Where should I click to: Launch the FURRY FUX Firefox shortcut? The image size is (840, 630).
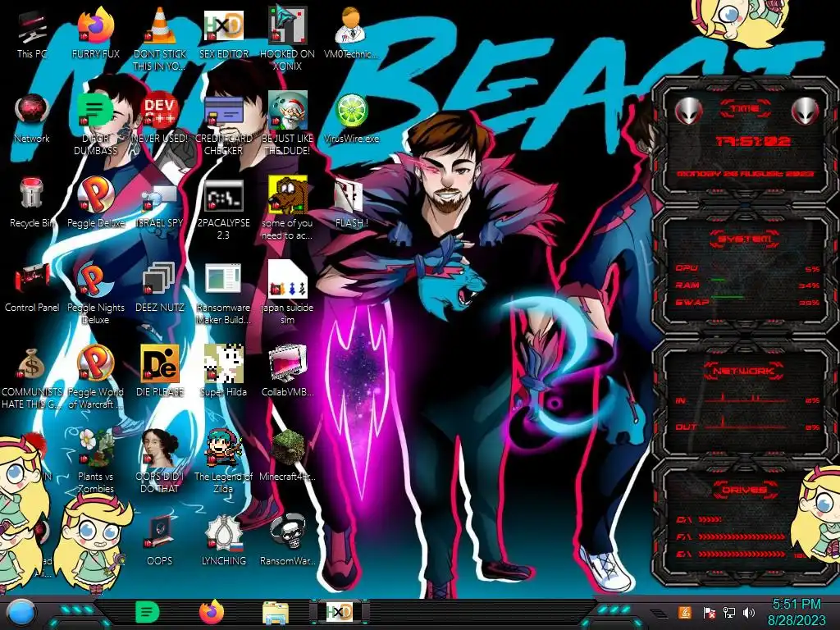[x=96, y=25]
